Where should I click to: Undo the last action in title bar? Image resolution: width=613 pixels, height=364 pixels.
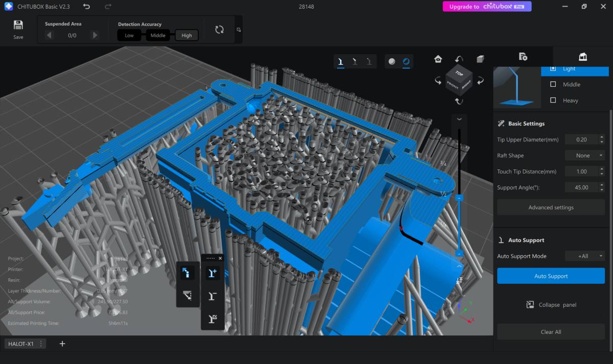coord(86,7)
